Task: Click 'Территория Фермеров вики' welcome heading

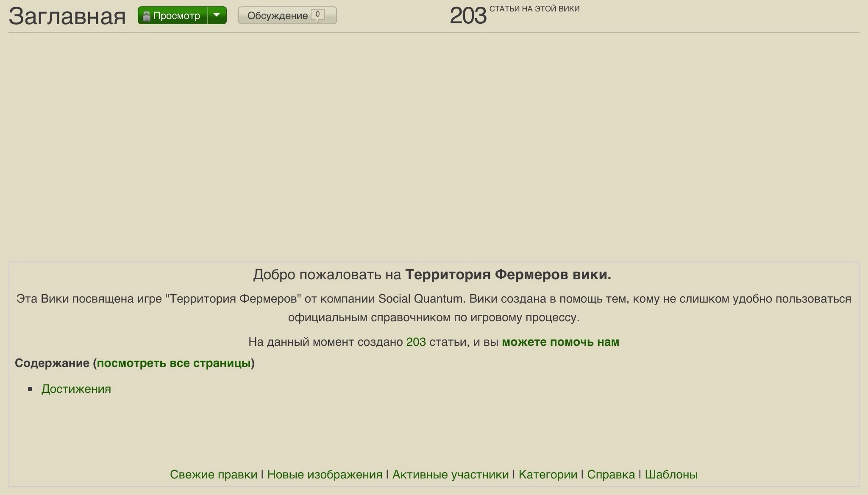Action: [x=508, y=275]
